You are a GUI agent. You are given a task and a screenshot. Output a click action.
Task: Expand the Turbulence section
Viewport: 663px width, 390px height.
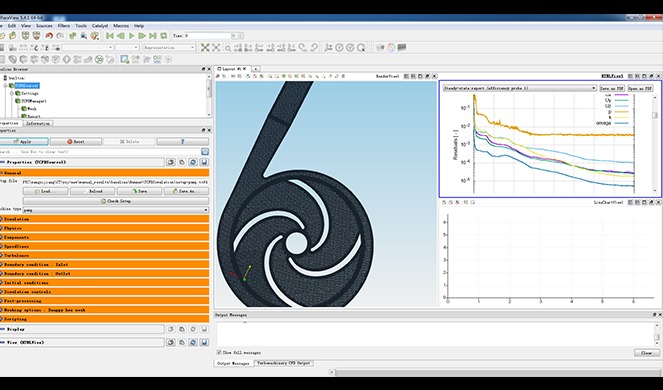[x=104, y=255]
